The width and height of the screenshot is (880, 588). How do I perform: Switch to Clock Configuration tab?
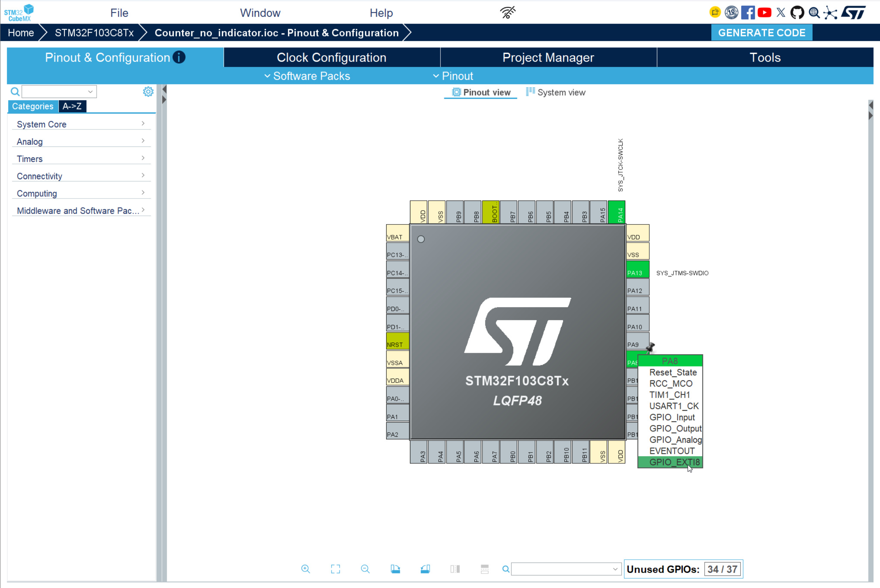tap(332, 57)
